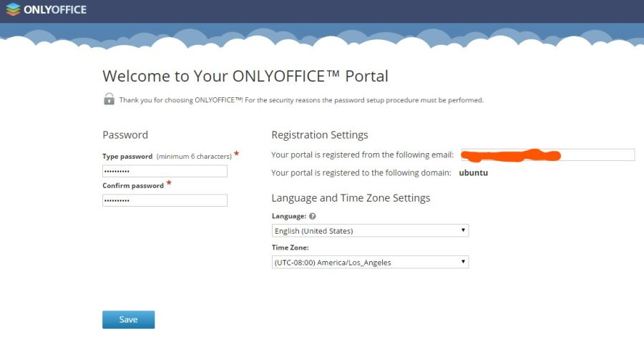Click the text "Your portal is registered from the following email:"
The width and height of the screenshot is (644, 349).
point(362,154)
